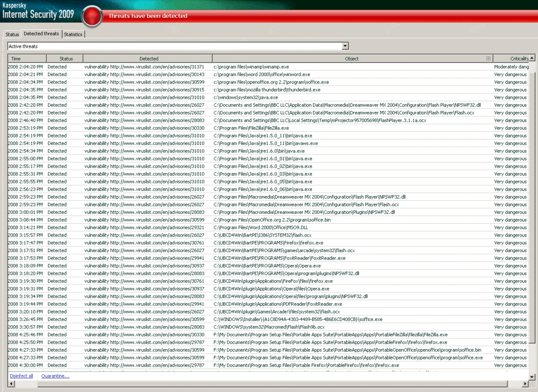Select C:\Program Files\FileZilla\FileZilla.exe entry
The width and height of the screenshot is (538, 392).
click(x=251, y=128)
